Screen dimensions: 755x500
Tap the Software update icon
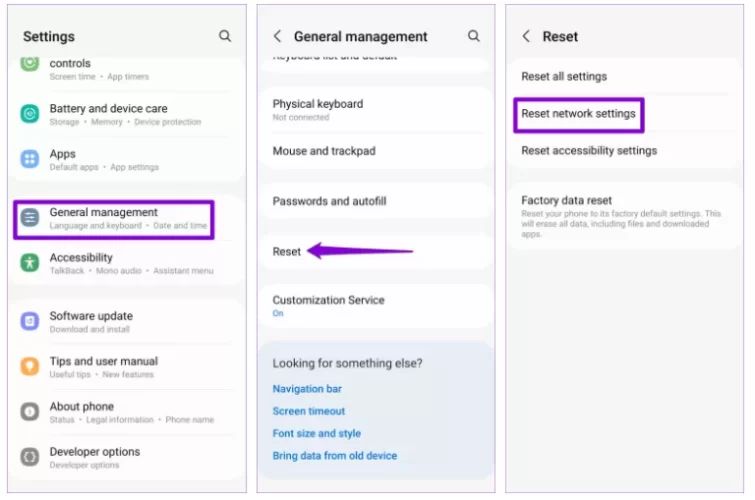[30, 321]
